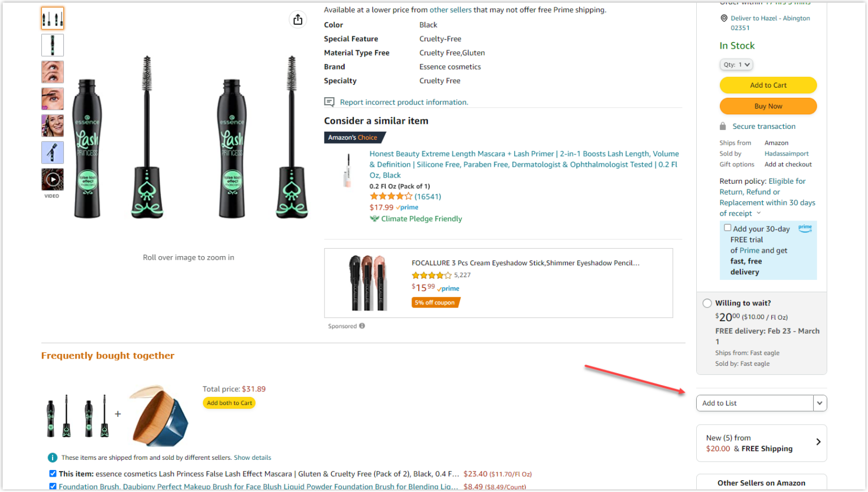Open the New (5) from $20.00 offers panel
Viewport: 868px width, 492px height.
[x=761, y=443]
